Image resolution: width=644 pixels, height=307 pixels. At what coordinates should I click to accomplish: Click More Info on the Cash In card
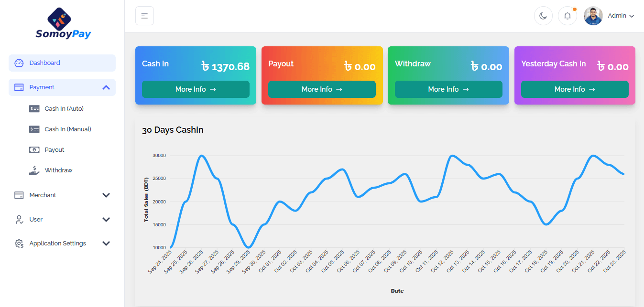[x=195, y=89]
